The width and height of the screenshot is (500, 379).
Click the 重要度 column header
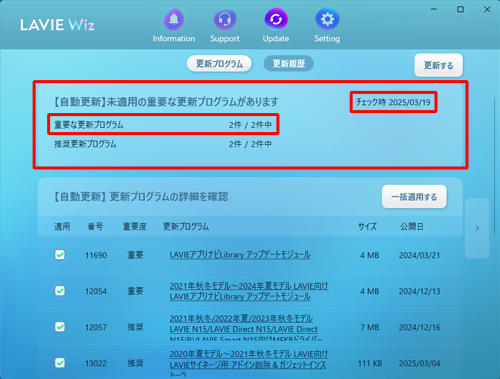click(135, 227)
